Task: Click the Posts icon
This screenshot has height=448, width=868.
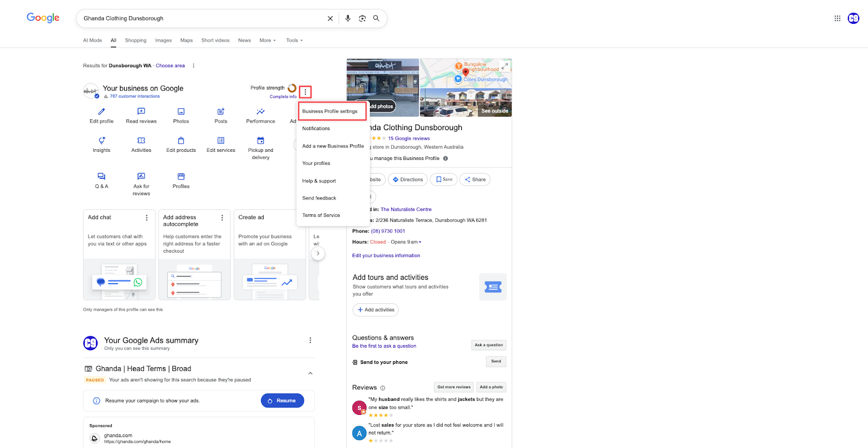Action: (221, 112)
